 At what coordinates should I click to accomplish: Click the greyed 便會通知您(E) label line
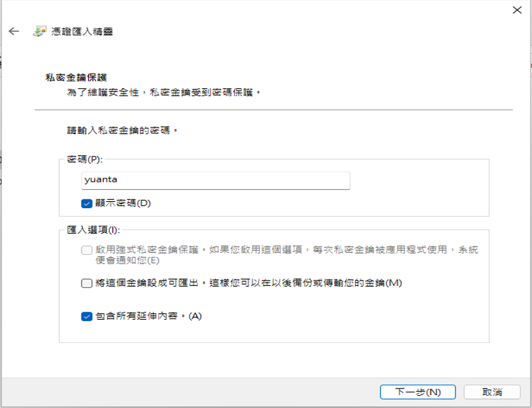point(128,260)
